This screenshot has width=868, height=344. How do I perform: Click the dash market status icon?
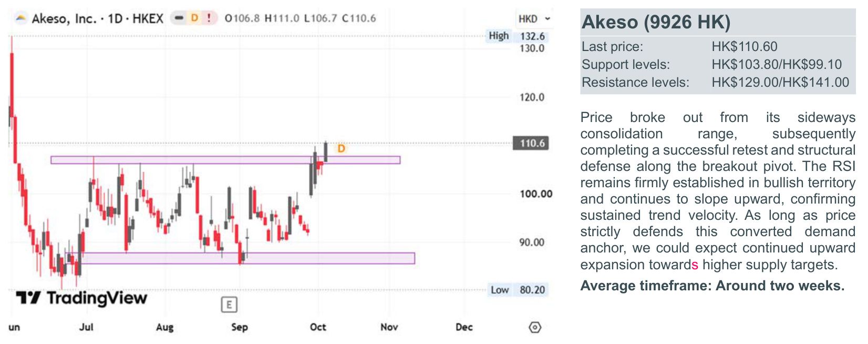tap(179, 18)
